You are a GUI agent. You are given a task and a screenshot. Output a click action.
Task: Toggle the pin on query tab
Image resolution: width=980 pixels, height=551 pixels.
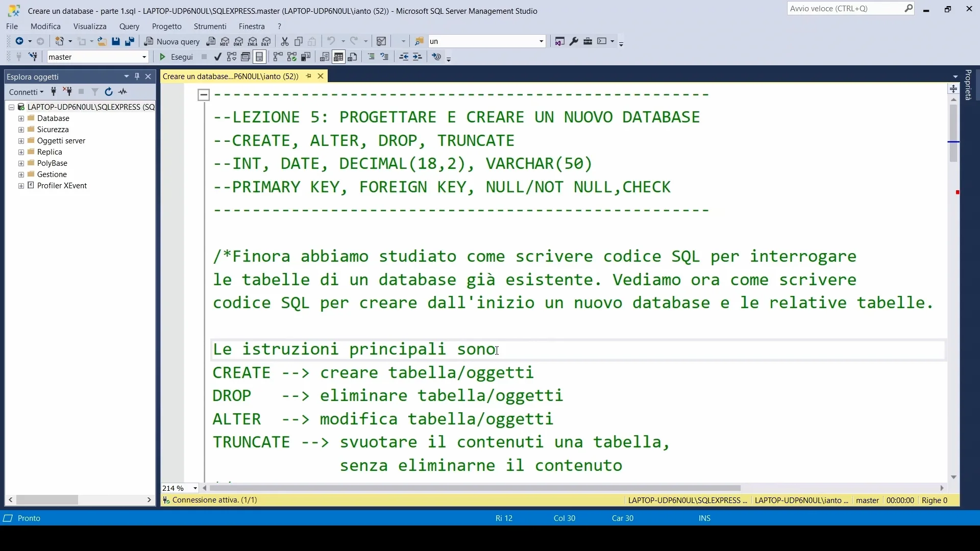point(308,76)
